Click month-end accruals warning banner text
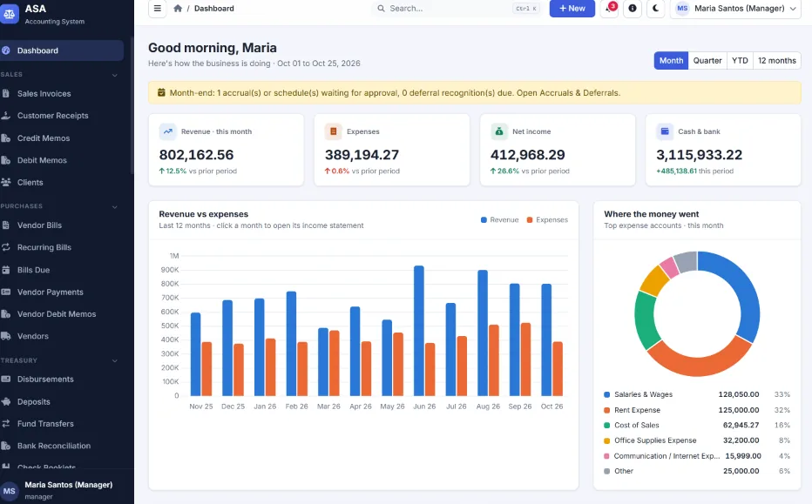 [x=395, y=92]
